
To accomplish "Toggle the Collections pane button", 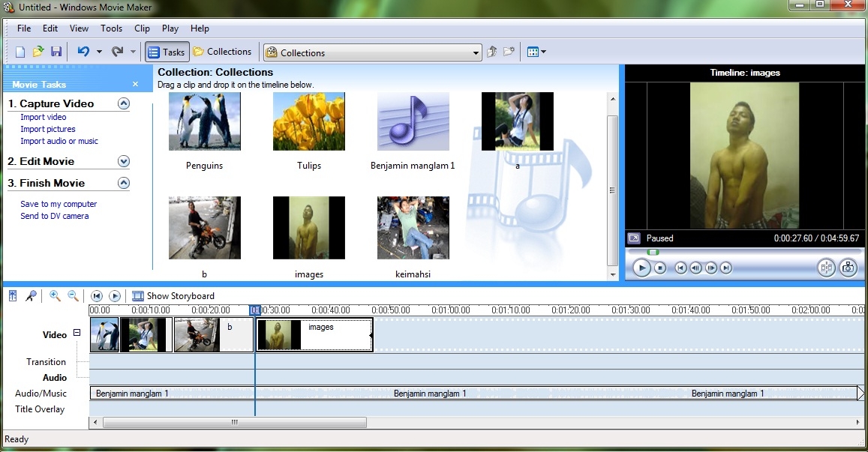I will [223, 52].
